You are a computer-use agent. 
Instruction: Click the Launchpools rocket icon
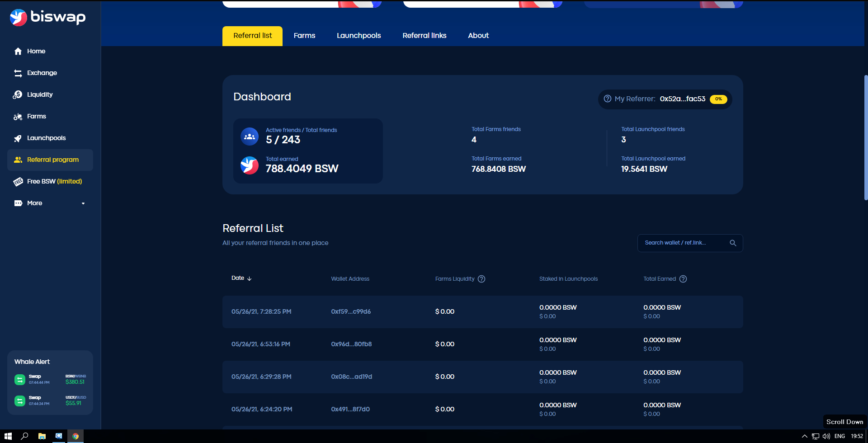click(x=18, y=138)
